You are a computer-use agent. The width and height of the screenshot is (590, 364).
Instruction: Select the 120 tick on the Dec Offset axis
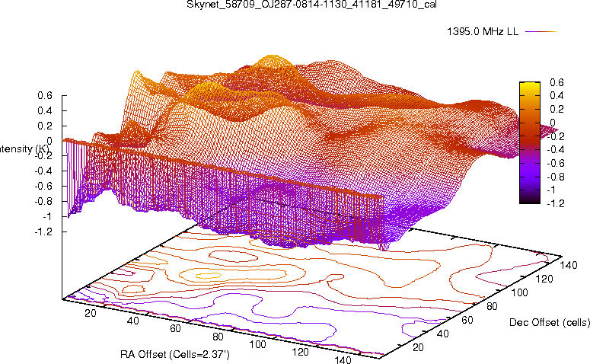(544, 279)
